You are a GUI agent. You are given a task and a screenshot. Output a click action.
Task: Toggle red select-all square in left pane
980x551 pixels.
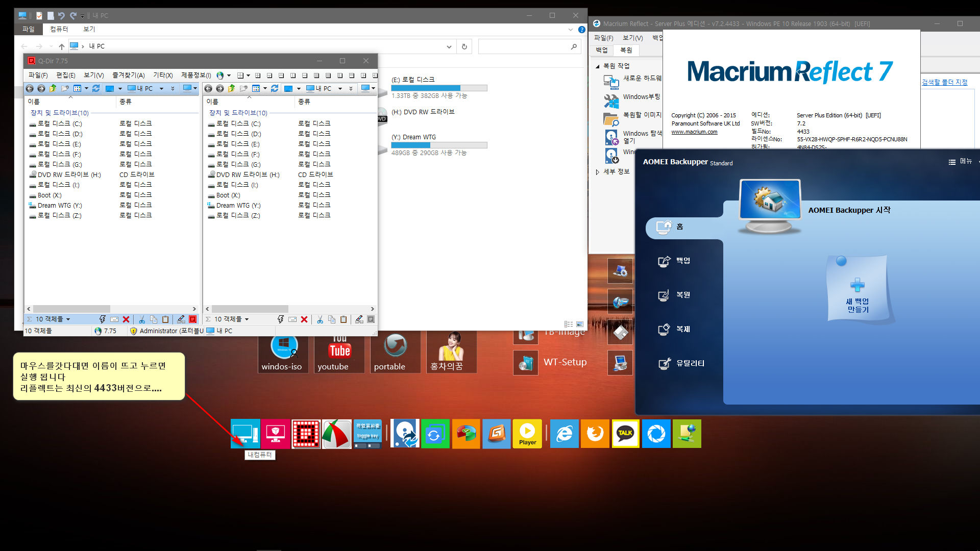coord(193,319)
